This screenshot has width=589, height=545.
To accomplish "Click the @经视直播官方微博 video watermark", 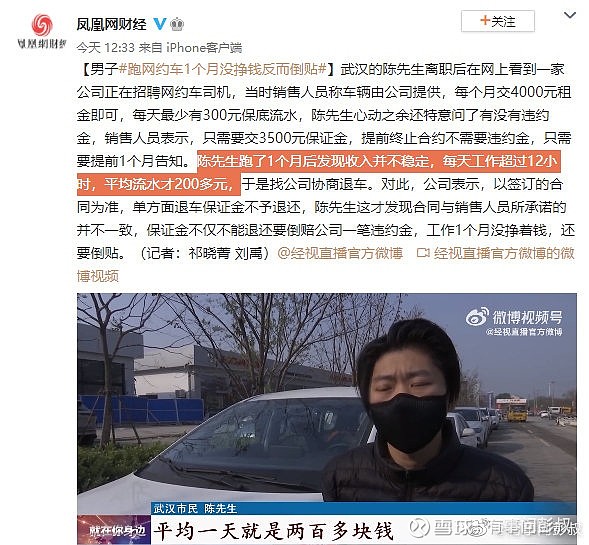I will point(524,332).
